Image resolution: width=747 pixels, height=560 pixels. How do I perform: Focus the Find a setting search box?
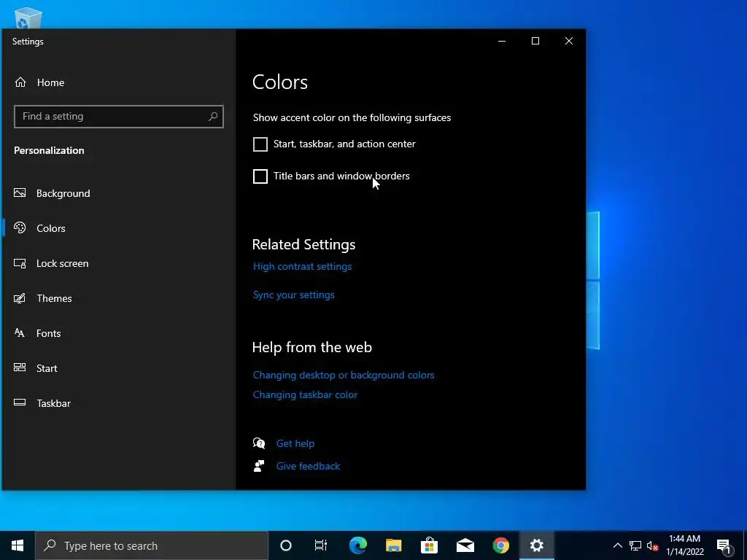point(119,116)
